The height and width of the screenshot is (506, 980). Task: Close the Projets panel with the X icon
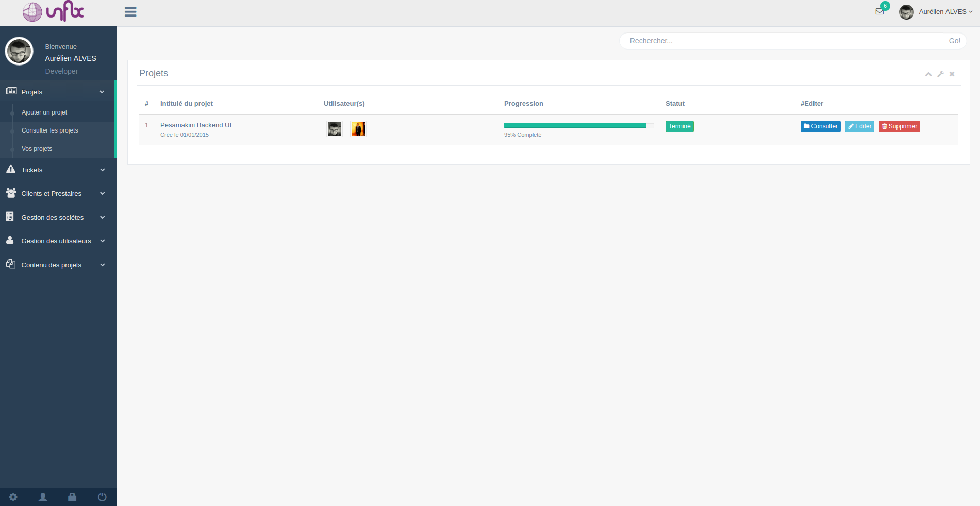[952, 74]
